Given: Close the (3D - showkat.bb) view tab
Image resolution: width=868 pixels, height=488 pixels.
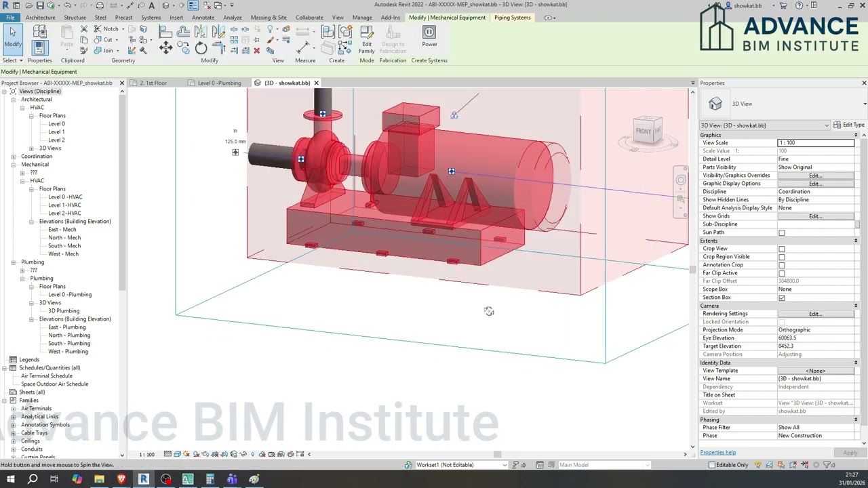Looking at the screenshot, I should [x=316, y=83].
